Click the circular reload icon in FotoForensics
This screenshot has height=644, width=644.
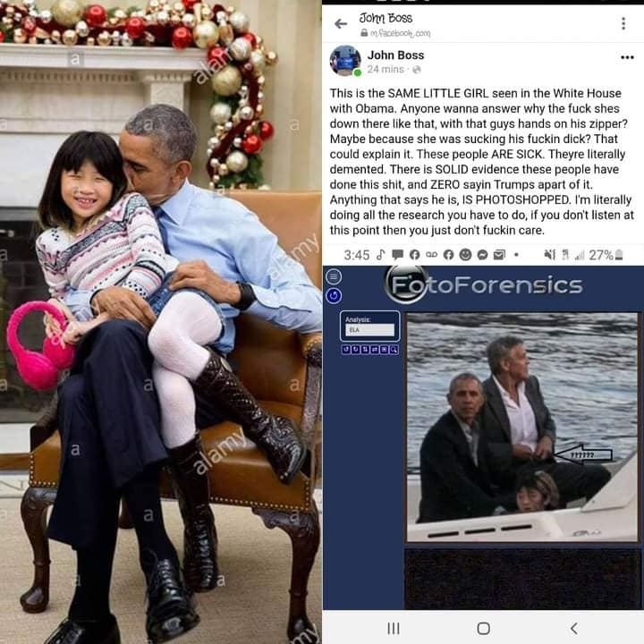click(333, 295)
